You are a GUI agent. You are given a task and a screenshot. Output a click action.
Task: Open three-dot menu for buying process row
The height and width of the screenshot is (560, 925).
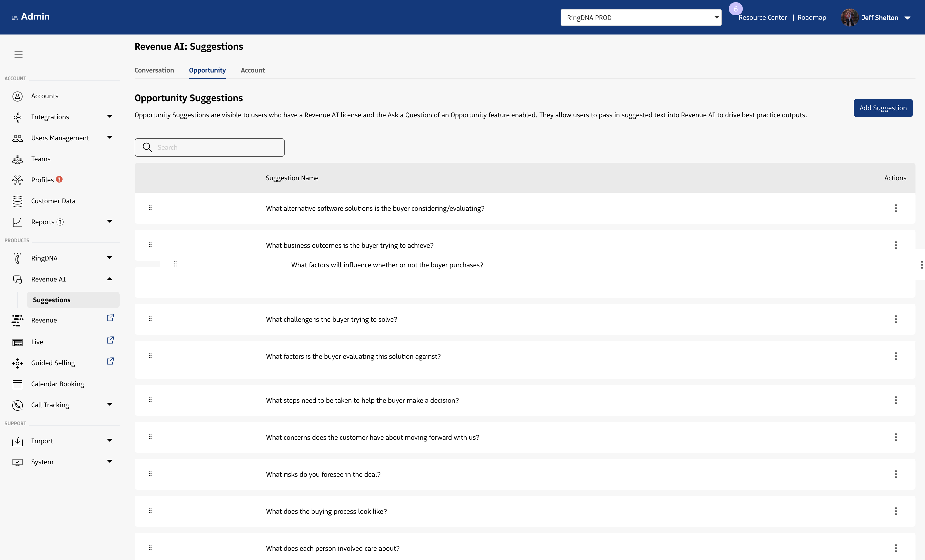click(896, 511)
